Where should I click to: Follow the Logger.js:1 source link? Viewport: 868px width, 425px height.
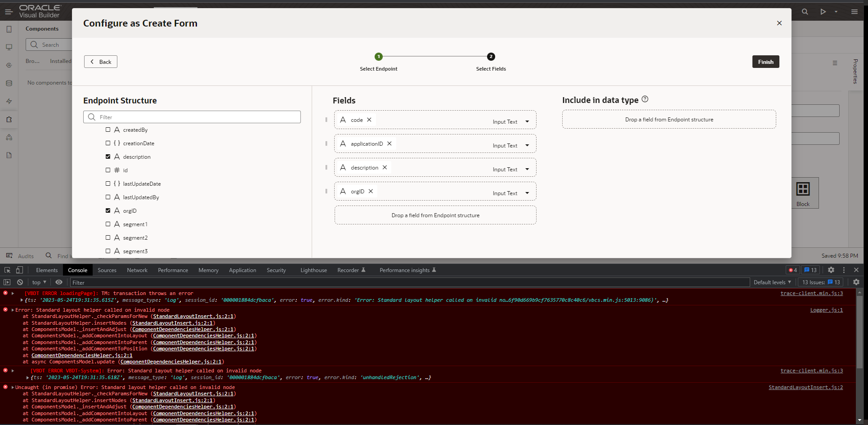(x=826, y=310)
